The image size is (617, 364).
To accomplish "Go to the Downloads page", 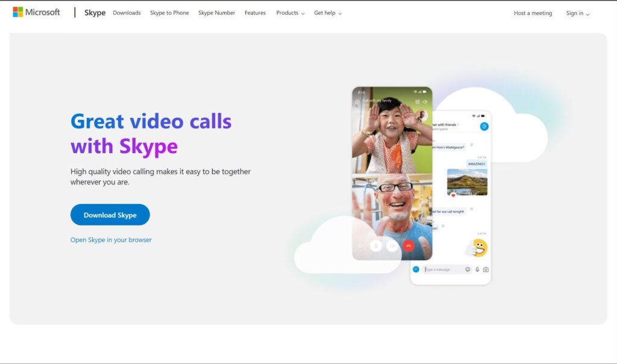I will click(x=127, y=13).
